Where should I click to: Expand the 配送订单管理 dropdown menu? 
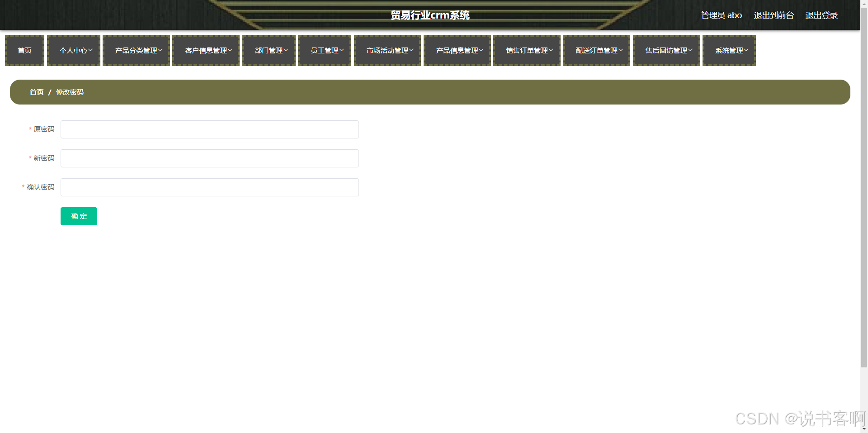click(x=597, y=50)
